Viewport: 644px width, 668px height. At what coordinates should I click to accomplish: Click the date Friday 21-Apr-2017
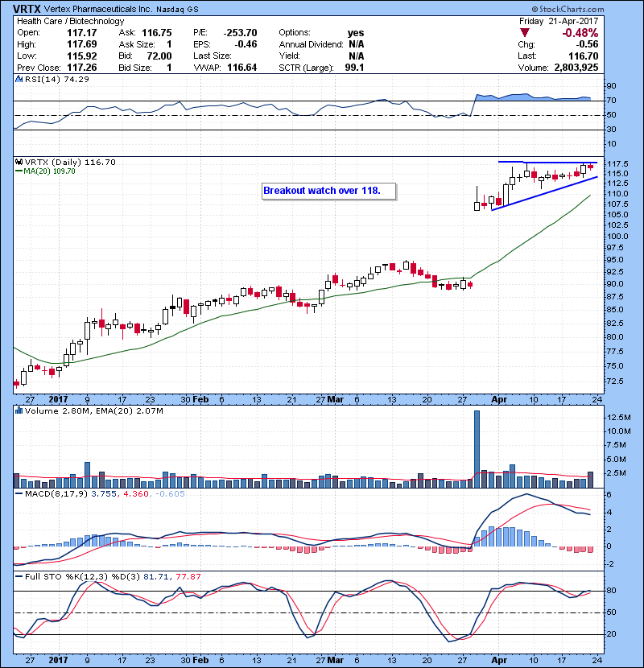559,21
